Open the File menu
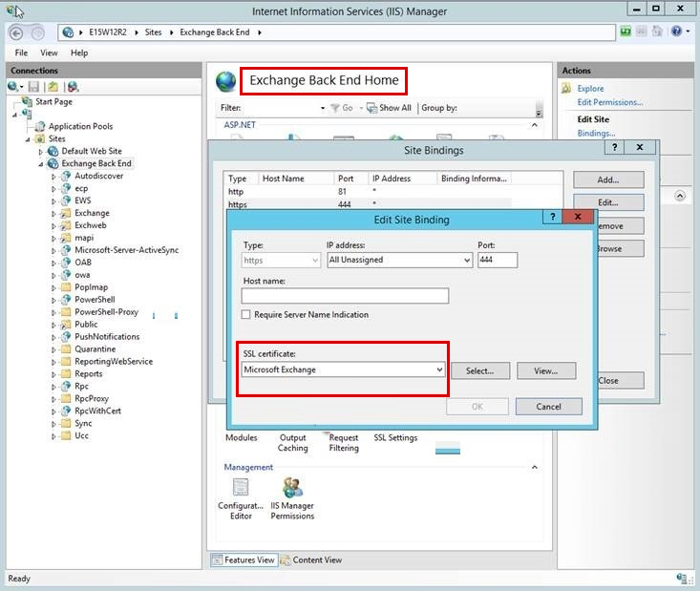The height and width of the screenshot is (591, 700). coord(21,53)
